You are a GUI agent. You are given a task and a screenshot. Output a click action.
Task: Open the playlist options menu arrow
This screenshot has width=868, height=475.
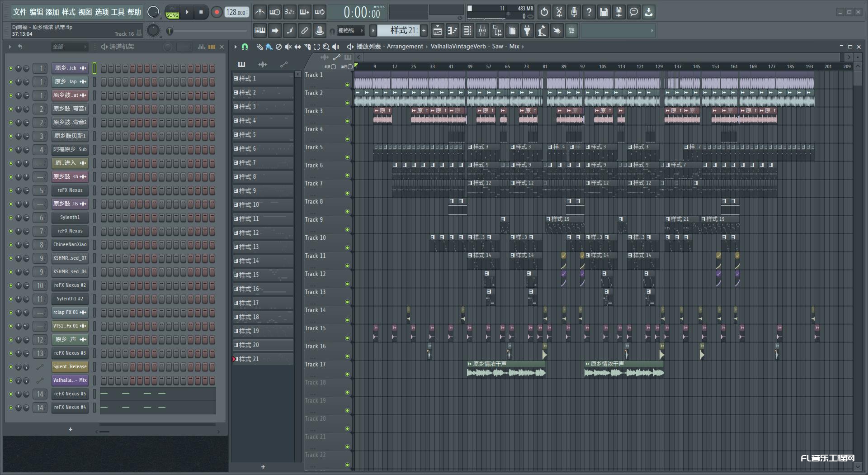tap(235, 47)
